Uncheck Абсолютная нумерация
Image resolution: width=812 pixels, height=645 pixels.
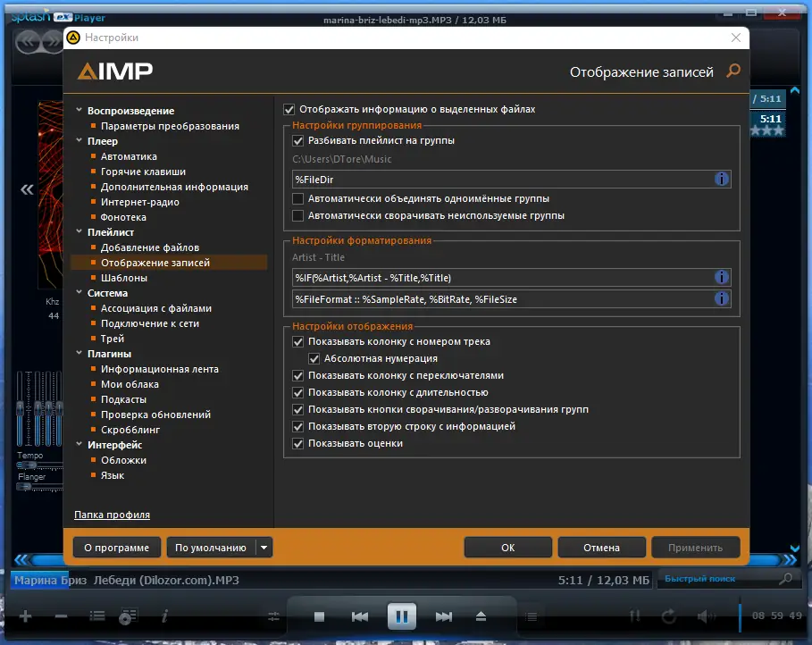(x=314, y=358)
